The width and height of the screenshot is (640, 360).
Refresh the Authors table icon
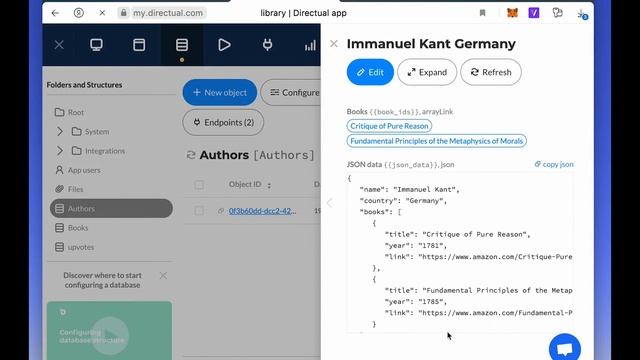click(191, 155)
